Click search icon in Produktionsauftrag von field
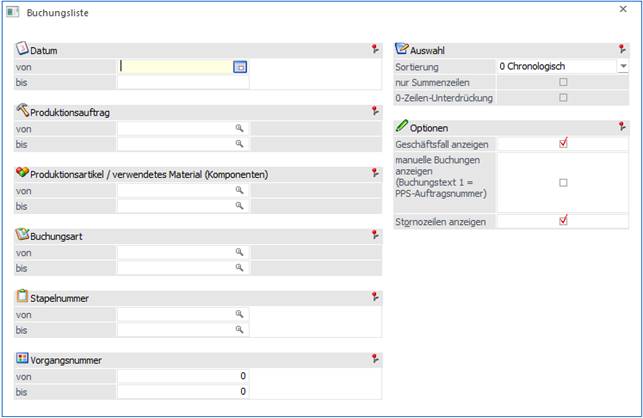Image resolution: width=643 pixels, height=418 pixels. (240, 129)
